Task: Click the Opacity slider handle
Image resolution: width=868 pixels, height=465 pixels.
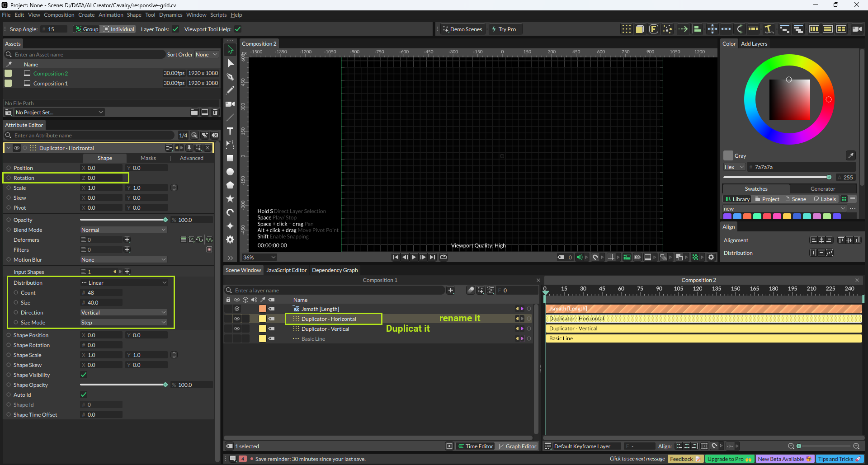Action: click(165, 220)
